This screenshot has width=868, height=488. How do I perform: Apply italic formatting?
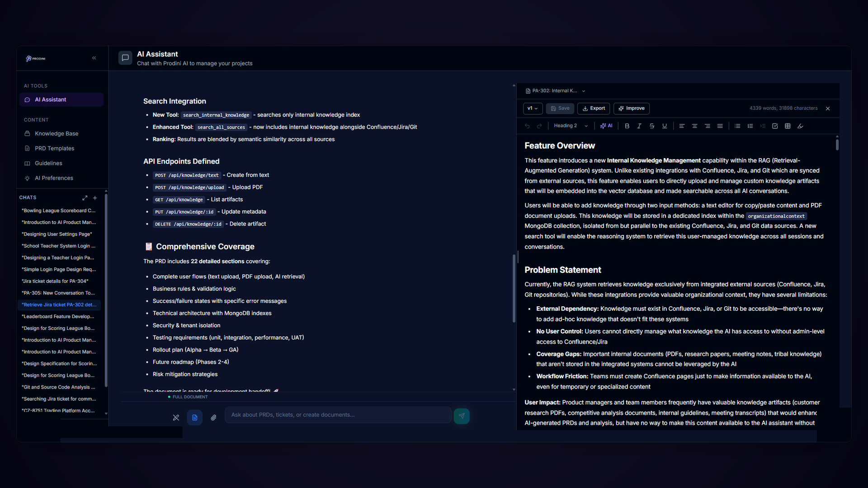coord(639,126)
